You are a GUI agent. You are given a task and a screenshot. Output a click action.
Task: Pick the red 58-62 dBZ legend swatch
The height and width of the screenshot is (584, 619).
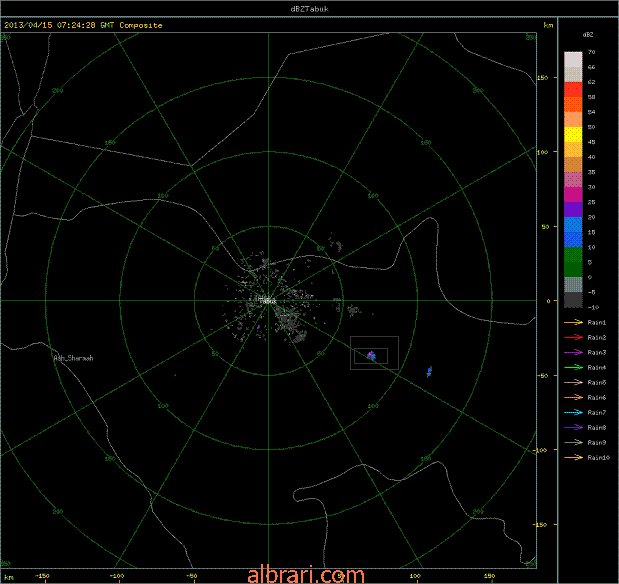coord(573,89)
